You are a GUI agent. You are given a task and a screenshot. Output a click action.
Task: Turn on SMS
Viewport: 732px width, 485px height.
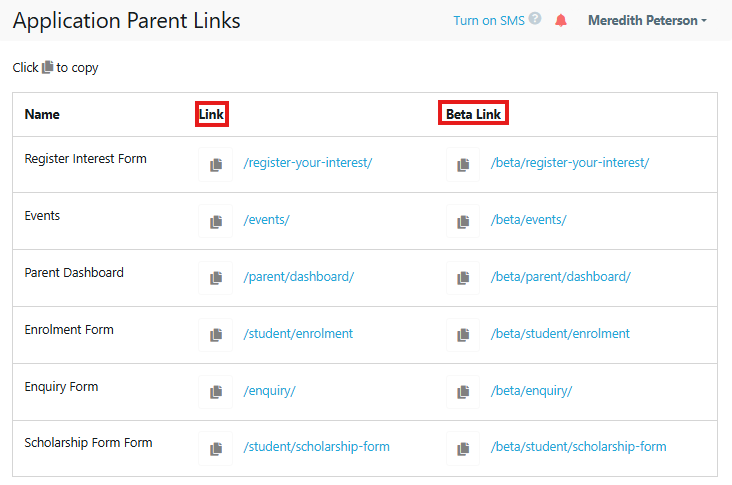488,20
